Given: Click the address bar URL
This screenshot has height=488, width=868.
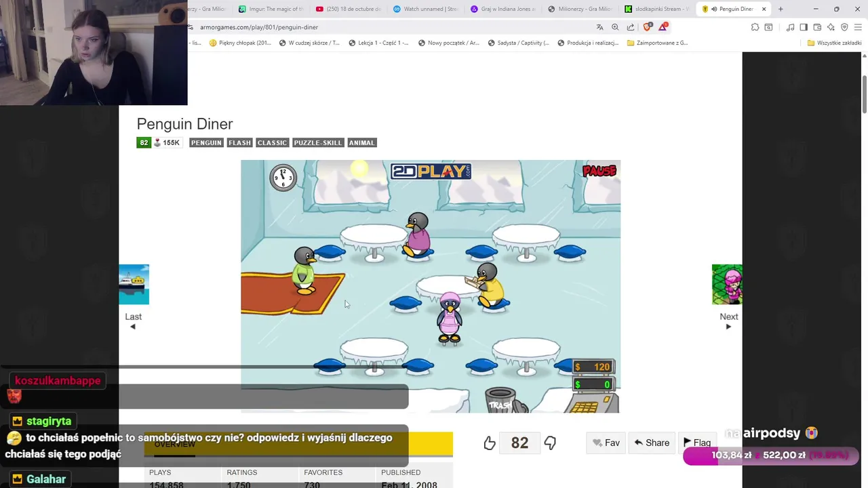Looking at the screenshot, I should [x=259, y=27].
